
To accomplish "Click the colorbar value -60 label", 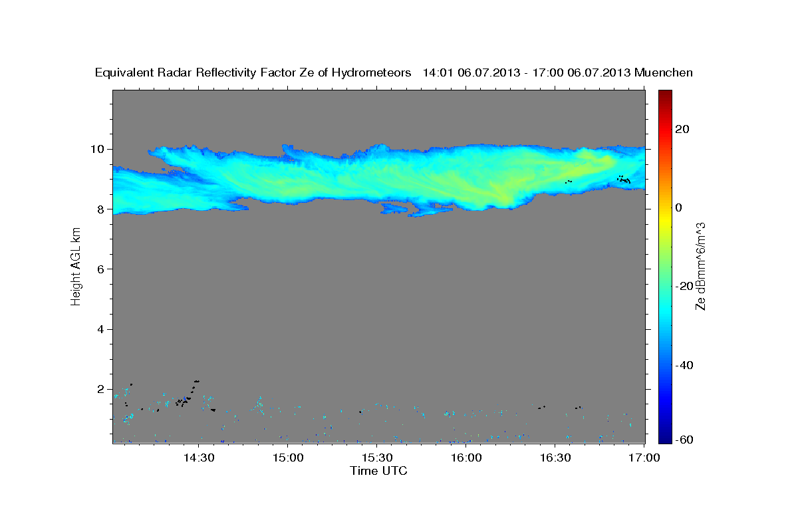I will (684, 440).
